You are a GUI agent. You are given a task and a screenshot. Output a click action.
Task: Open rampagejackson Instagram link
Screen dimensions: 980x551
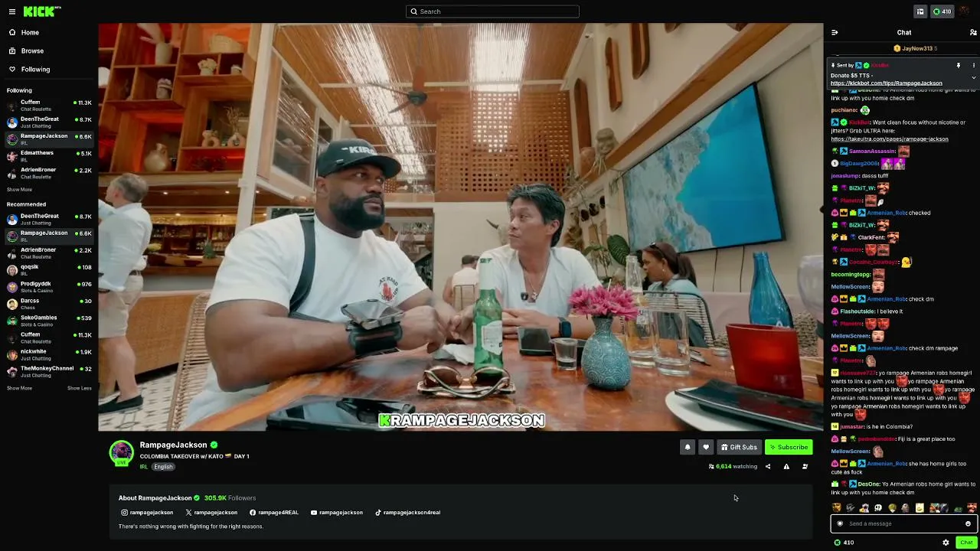(x=147, y=513)
